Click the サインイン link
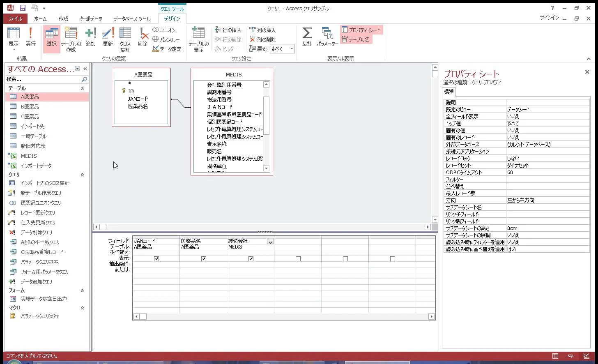 (550, 18)
